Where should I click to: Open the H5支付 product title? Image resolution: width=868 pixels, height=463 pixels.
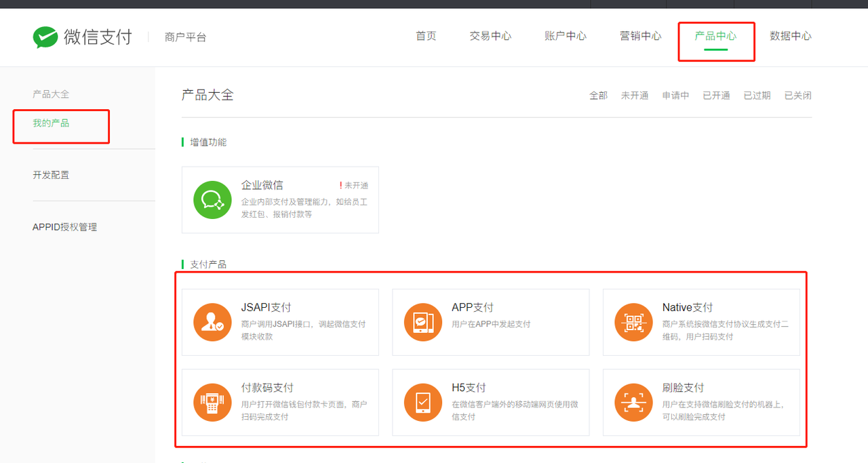(469, 388)
